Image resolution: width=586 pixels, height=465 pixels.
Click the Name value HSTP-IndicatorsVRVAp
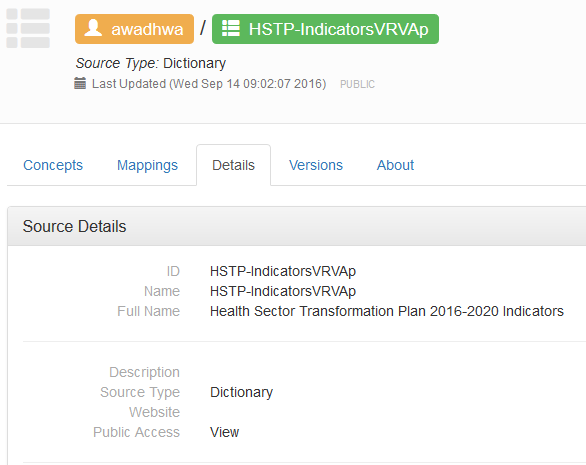point(283,291)
